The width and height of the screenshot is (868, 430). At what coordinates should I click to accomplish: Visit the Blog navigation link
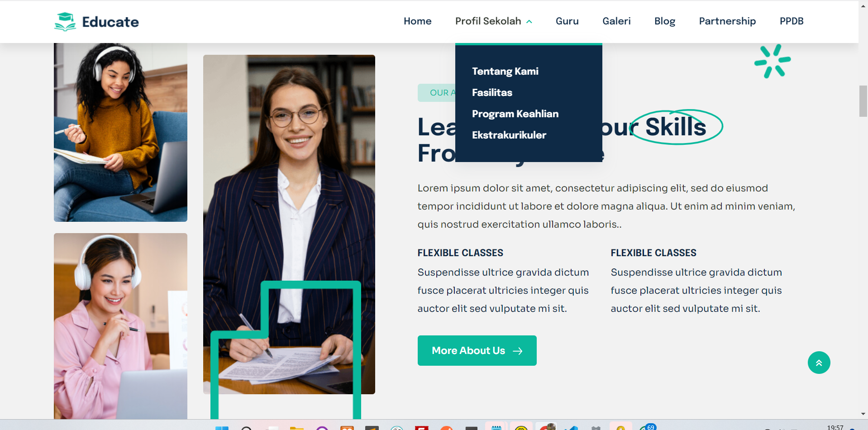665,21
